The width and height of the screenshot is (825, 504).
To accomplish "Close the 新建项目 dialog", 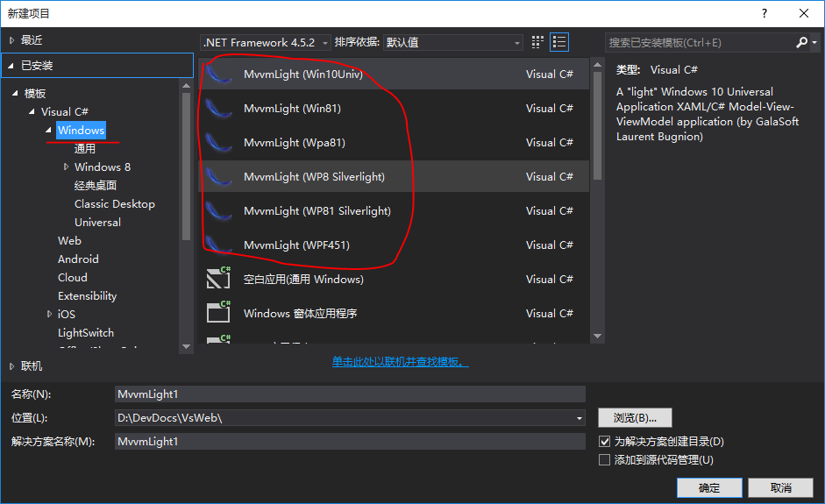I will tap(804, 13).
